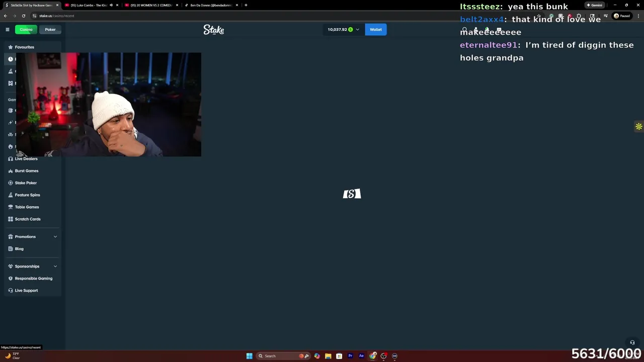
Task: Switch to the 20 WOMEN VS 2 tab
Action: pyautogui.click(x=151, y=5)
